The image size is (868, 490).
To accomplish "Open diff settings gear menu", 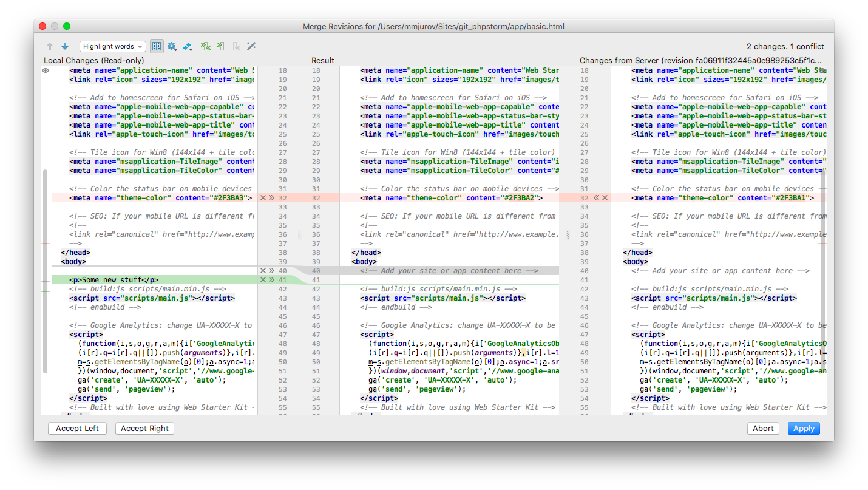I will [172, 46].
